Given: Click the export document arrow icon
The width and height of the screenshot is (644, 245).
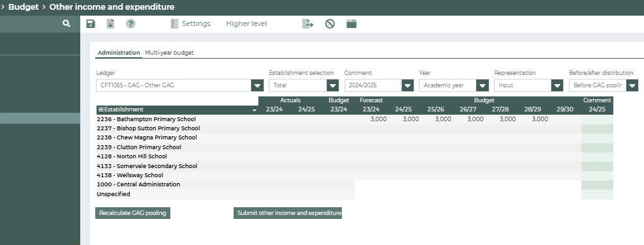Looking at the screenshot, I should [307, 24].
